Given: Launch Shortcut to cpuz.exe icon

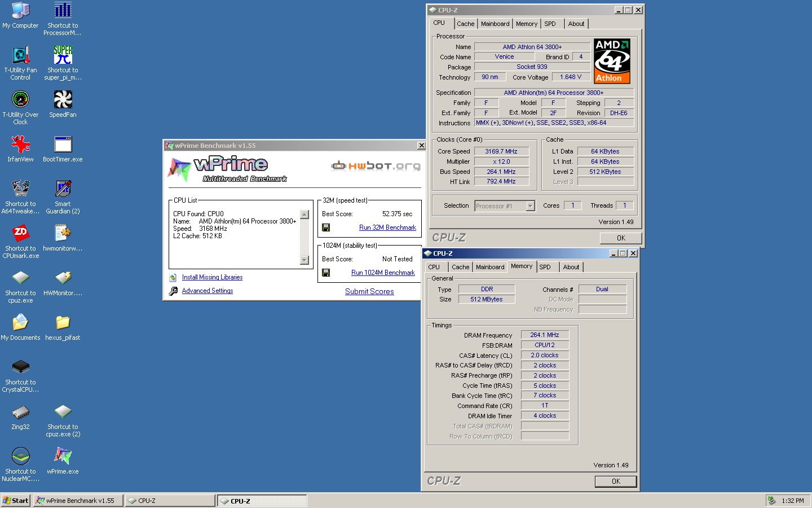Looking at the screenshot, I should [20, 278].
